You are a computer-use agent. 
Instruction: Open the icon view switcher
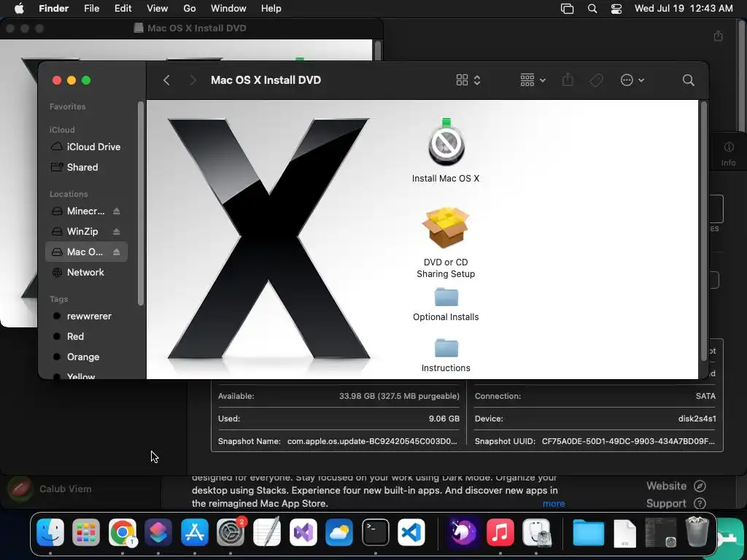coord(468,80)
